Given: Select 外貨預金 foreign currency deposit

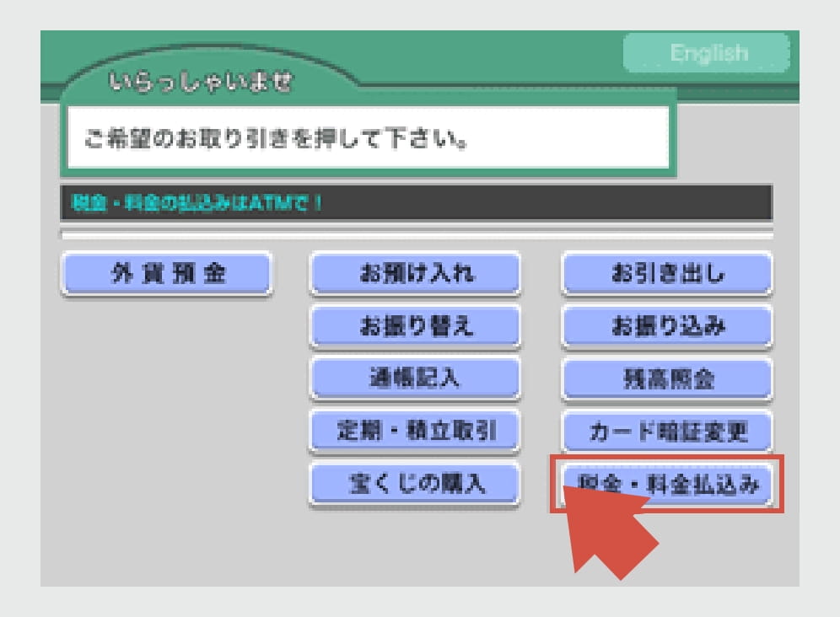Looking at the screenshot, I should [166, 274].
